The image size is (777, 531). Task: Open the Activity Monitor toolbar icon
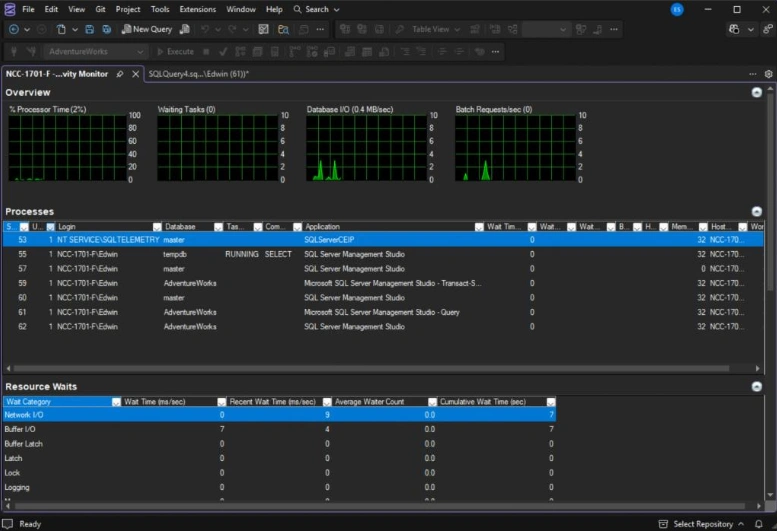pos(264,29)
